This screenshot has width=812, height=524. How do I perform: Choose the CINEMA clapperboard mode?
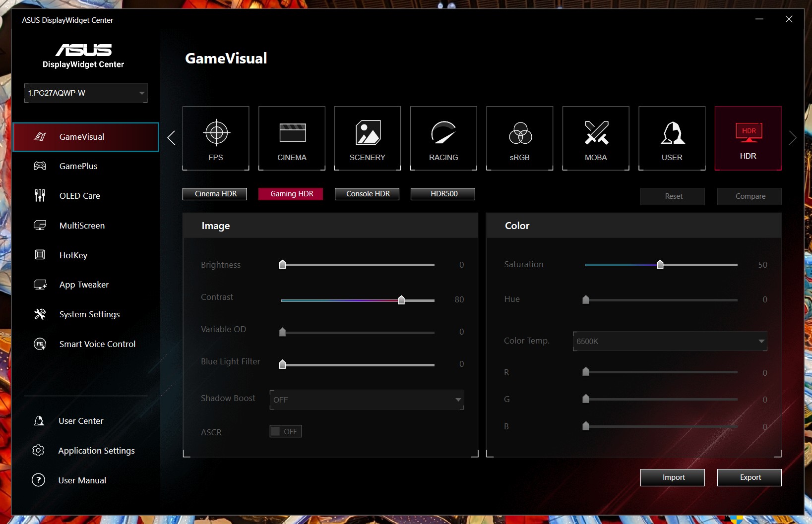tap(292, 138)
